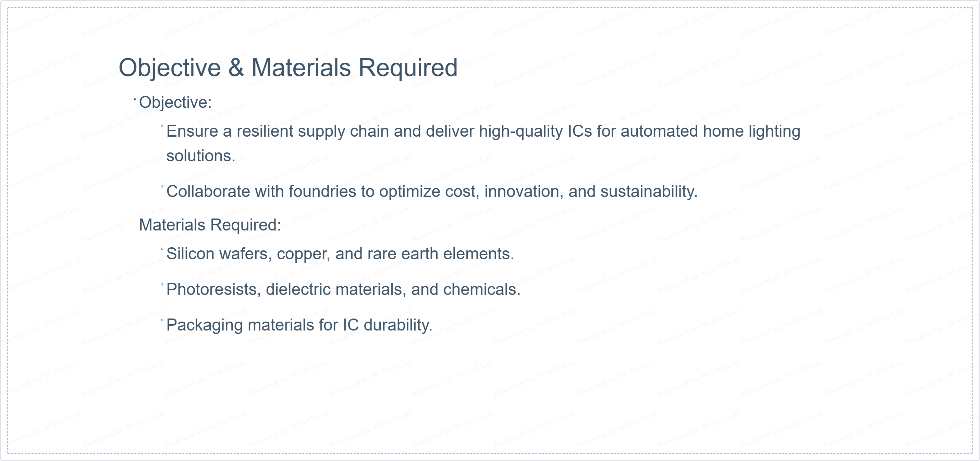Click the 'Ensure a resilient supply chain' line
980x461 pixels.
[x=483, y=131]
